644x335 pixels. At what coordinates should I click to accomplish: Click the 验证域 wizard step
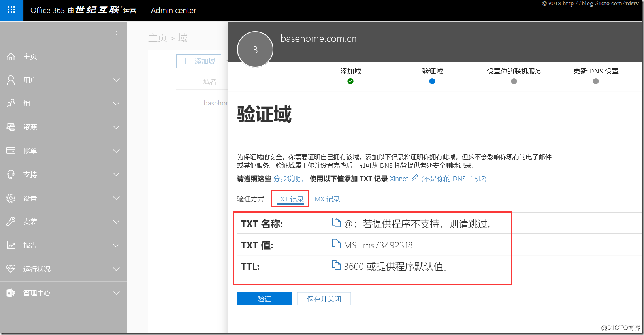click(x=432, y=75)
